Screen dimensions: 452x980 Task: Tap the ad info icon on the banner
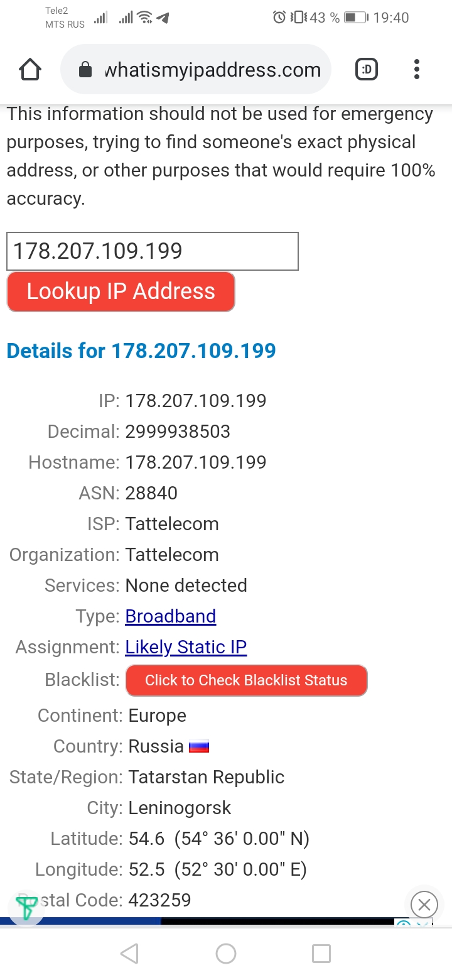point(403,923)
